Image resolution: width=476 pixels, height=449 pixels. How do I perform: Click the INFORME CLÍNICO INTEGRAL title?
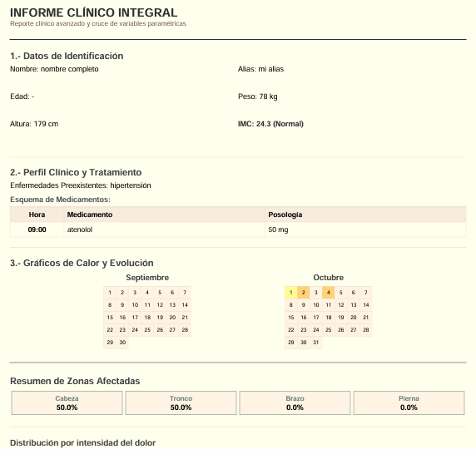click(93, 12)
